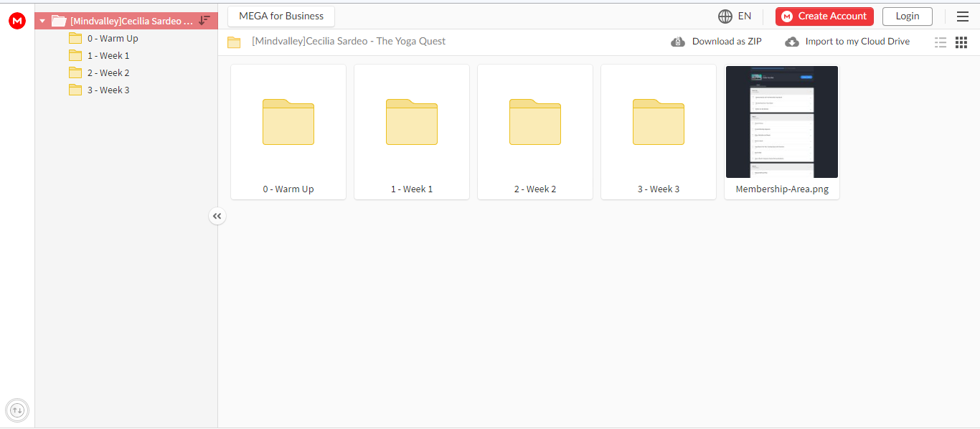Click Download as ZIP
980x429 pixels.
(x=716, y=42)
